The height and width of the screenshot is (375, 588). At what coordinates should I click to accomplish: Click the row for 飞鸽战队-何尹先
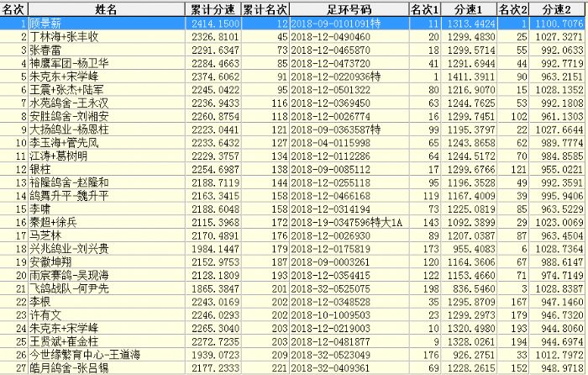pos(71,288)
